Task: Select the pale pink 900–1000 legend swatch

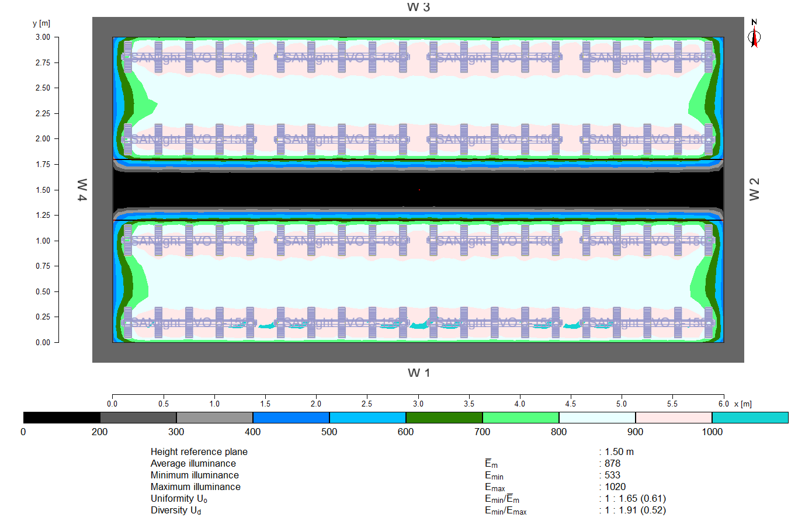Action: (674, 418)
